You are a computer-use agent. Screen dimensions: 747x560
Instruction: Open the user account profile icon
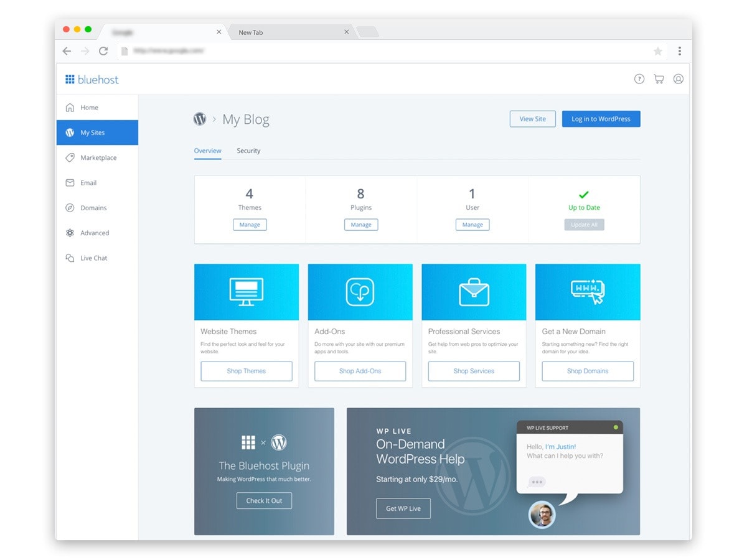(679, 79)
